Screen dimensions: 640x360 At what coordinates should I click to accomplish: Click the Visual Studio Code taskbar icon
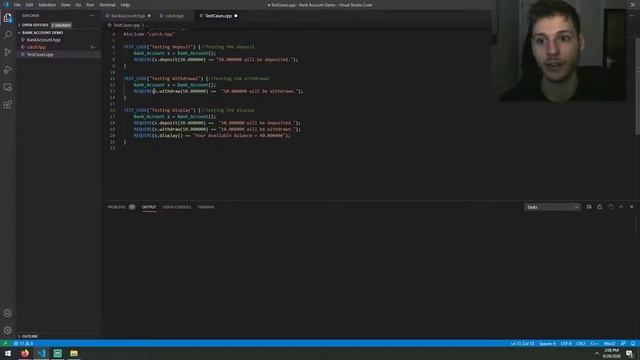(x=41, y=353)
